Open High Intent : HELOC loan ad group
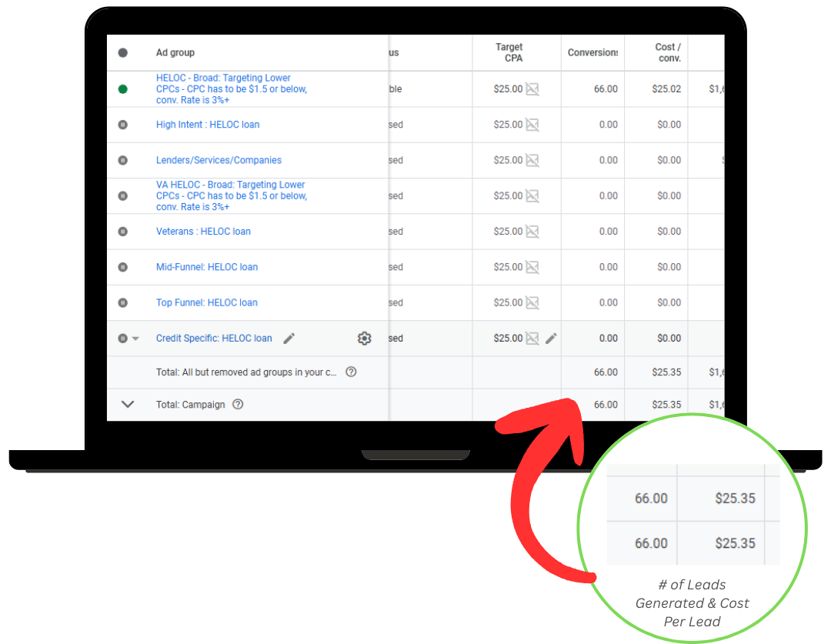 [208, 125]
